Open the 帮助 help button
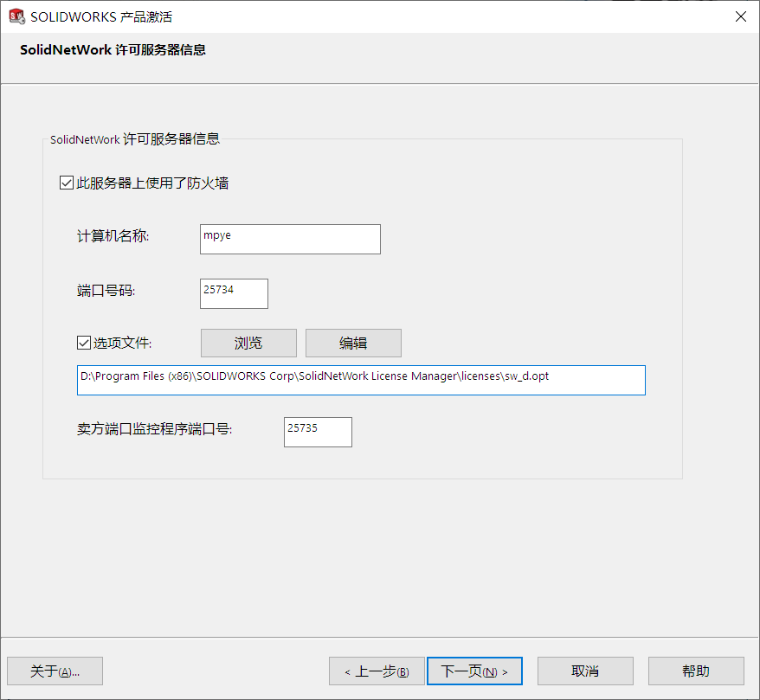This screenshot has height=700, width=760. point(696,671)
